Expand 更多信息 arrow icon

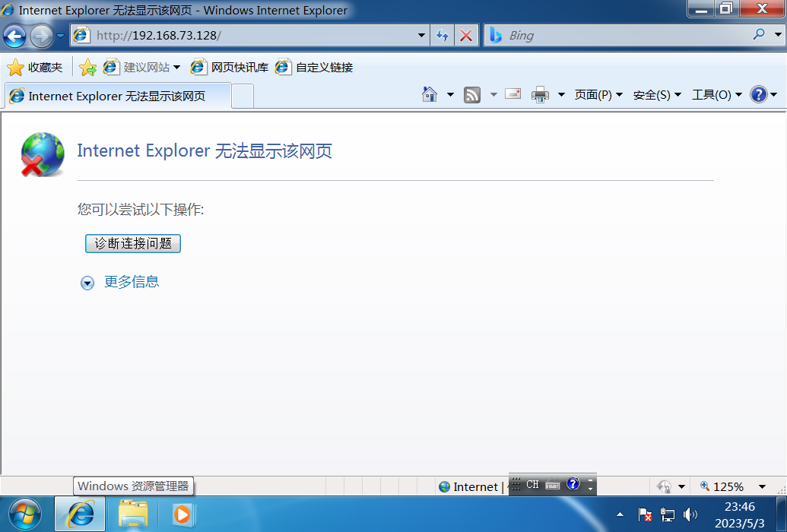pyautogui.click(x=87, y=283)
